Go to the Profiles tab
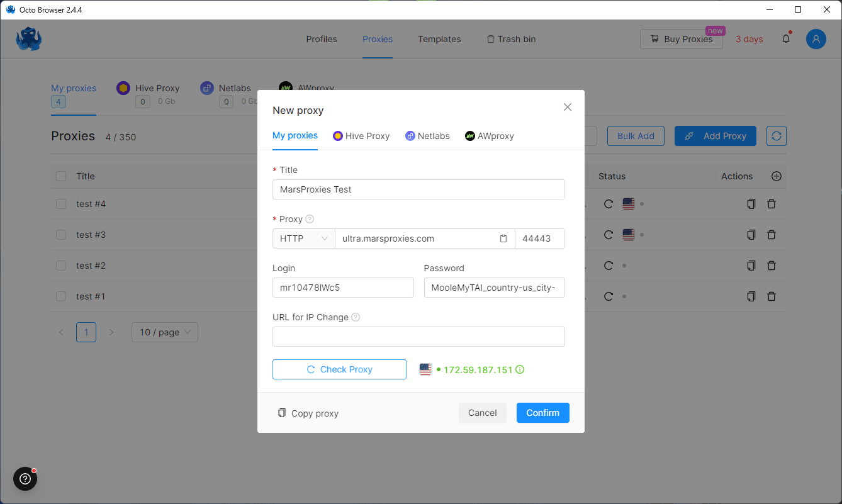Image resolution: width=842 pixels, height=504 pixels. click(x=322, y=39)
